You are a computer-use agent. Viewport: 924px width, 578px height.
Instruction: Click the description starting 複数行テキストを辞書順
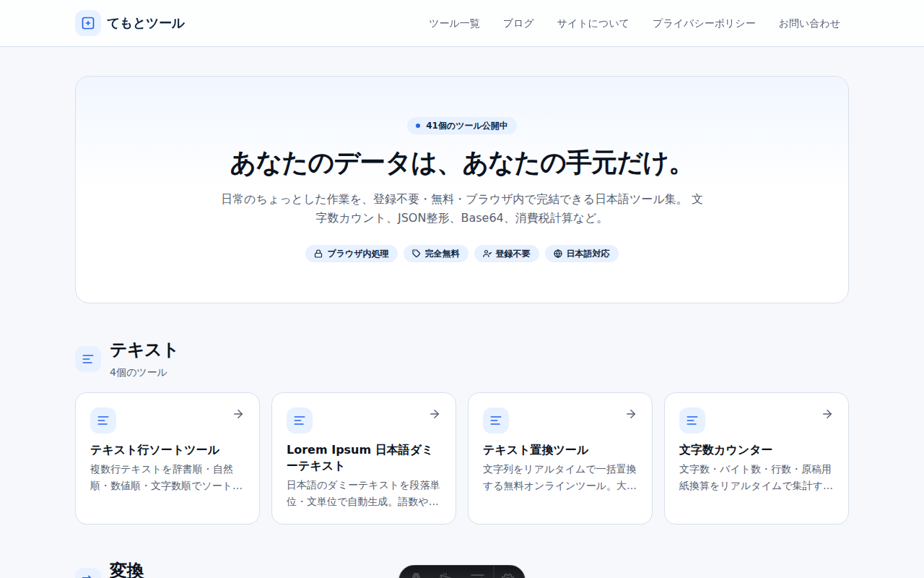point(167,478)
